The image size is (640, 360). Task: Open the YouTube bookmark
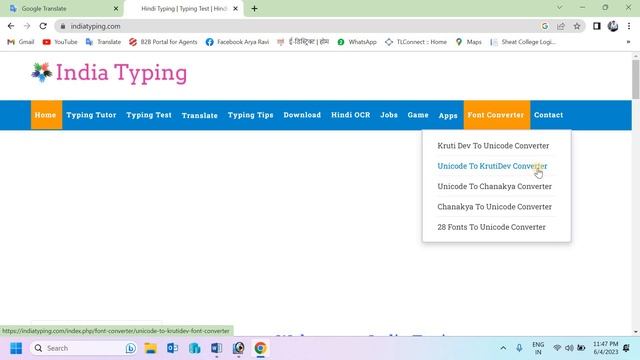pyautogui.click(x=60, y=42)
